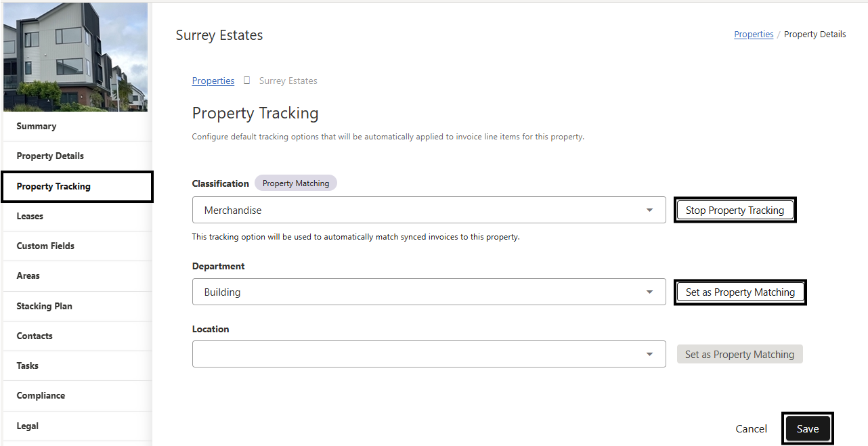868x446 pixels.
Task: Go to the Tasks section
Action: click(x=28, y=365)
